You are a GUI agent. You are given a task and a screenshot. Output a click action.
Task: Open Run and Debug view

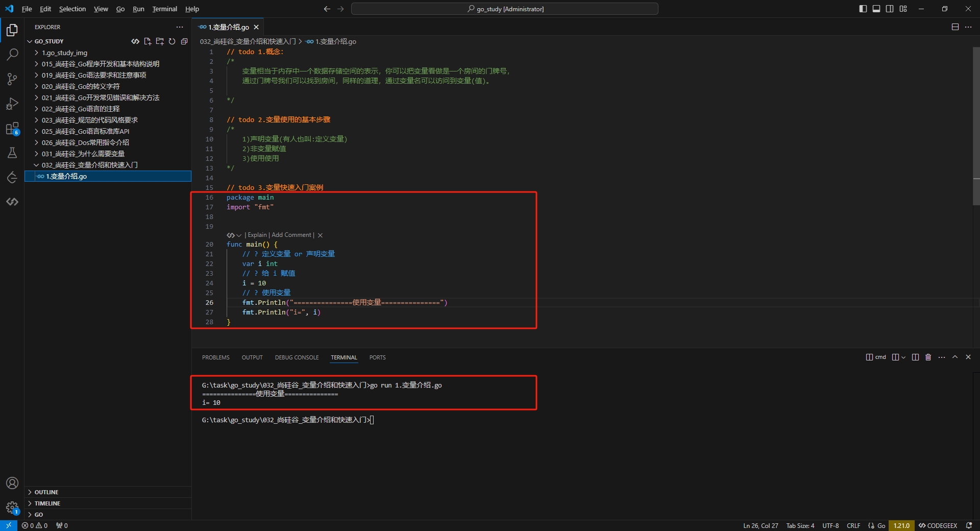pyautogui.click(x=12, y=104)
